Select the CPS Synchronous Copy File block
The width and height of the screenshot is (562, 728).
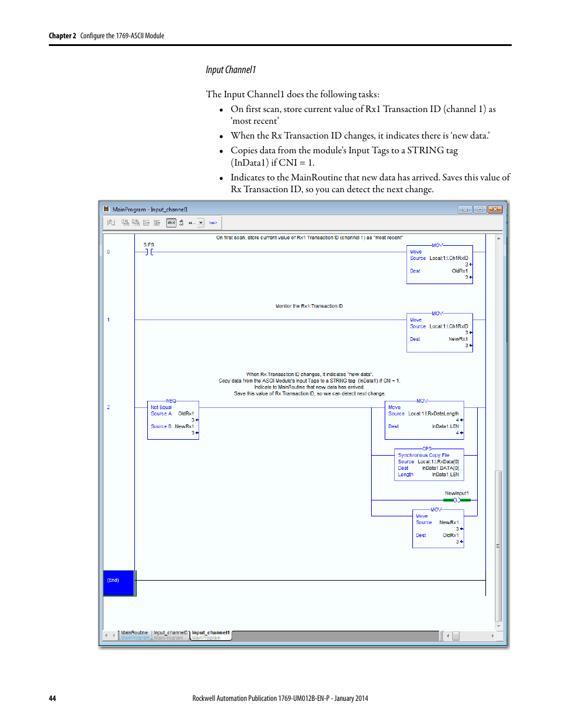(x=429, y=465)
